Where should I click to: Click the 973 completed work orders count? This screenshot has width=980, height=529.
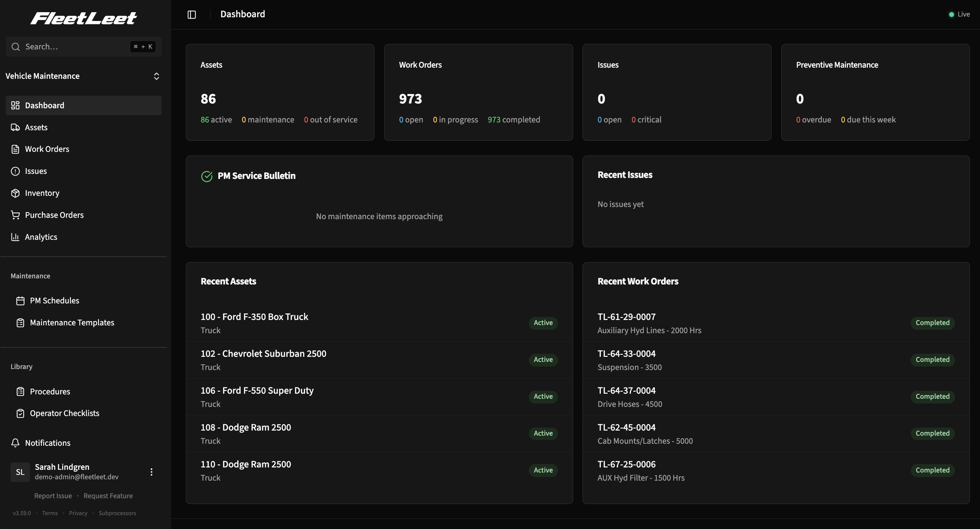514,120
